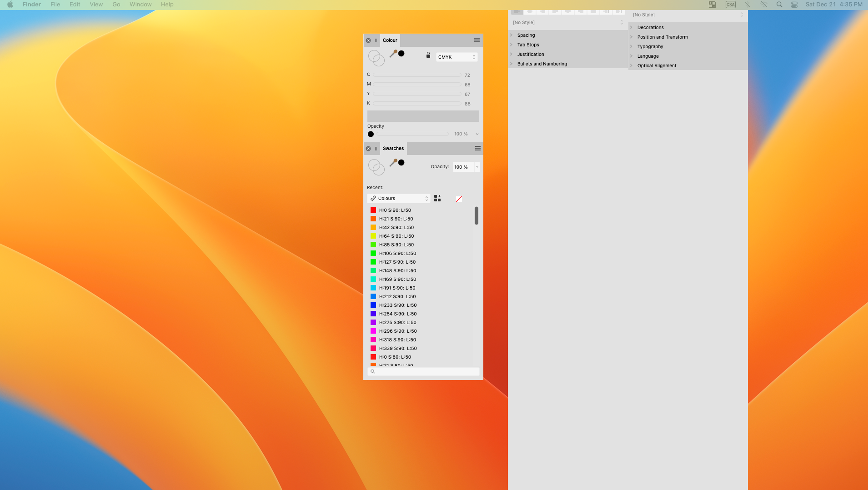Image resolution: width=868 pixels, height=490 pixels.
Task: Click the swatch search field
Action: point(423,371)
